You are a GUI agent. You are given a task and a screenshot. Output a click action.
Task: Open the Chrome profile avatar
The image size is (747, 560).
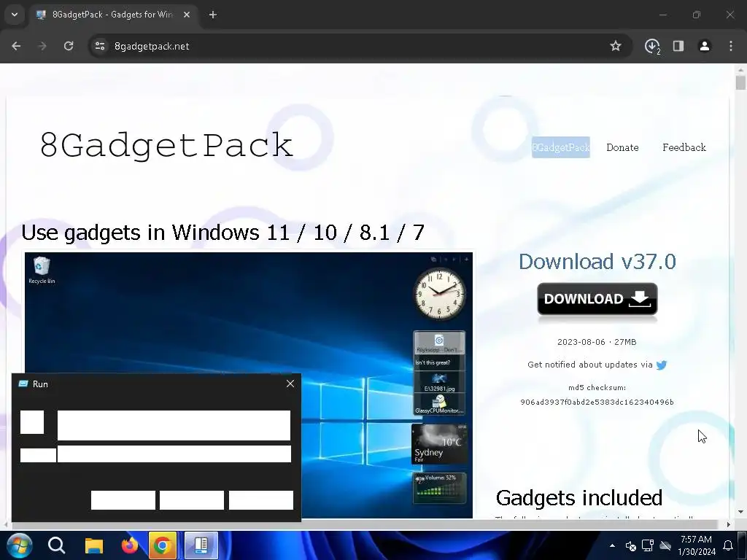(705, 46)
